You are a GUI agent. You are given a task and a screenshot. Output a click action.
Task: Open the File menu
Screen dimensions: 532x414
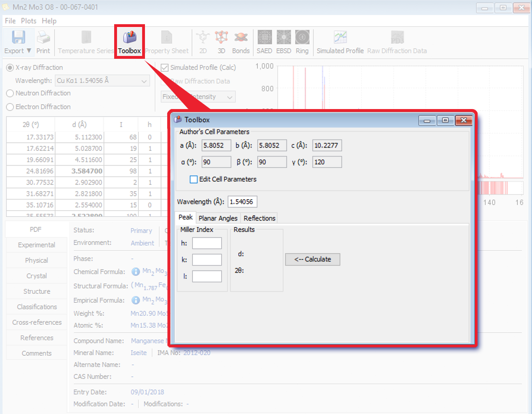(10, 21)
